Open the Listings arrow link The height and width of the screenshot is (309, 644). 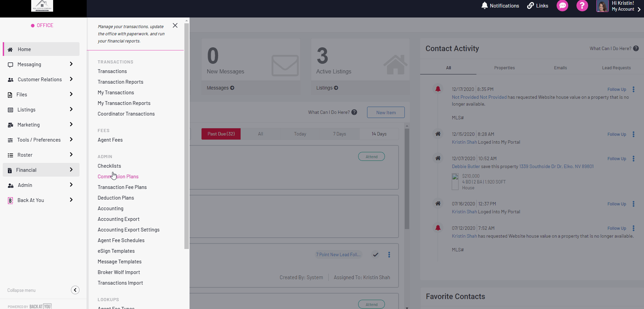pos(327,88)
